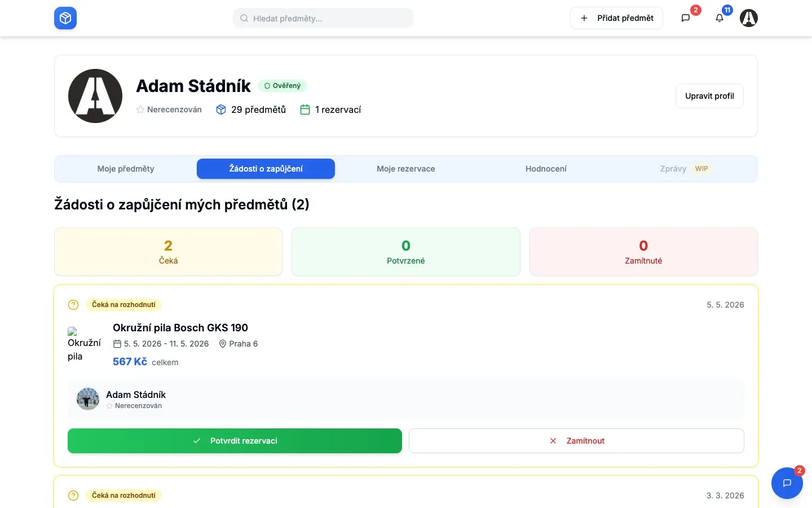Click the 29 předmětů text
The height and width of the screenshot is (508, 812).
coord(258,110)
